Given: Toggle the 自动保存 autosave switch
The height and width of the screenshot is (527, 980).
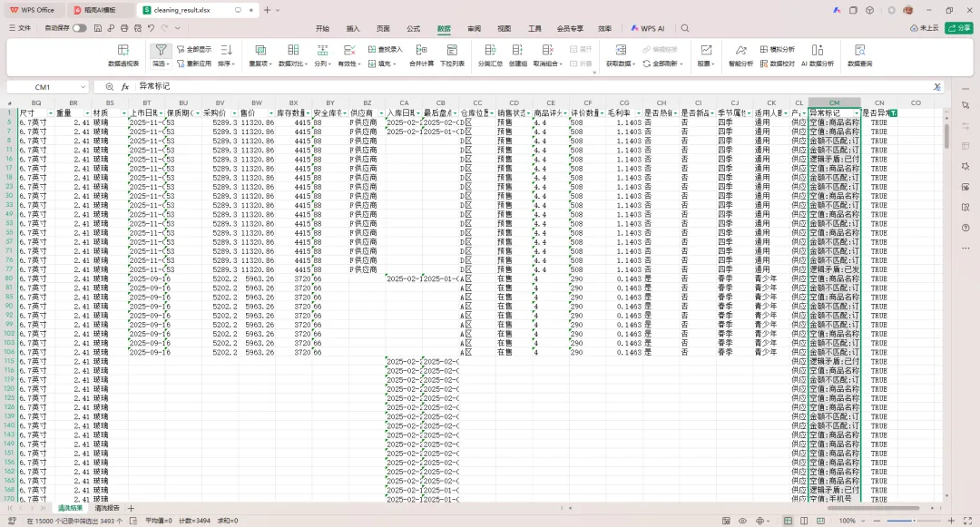Looking at the screenshot, I should (79, 28).
